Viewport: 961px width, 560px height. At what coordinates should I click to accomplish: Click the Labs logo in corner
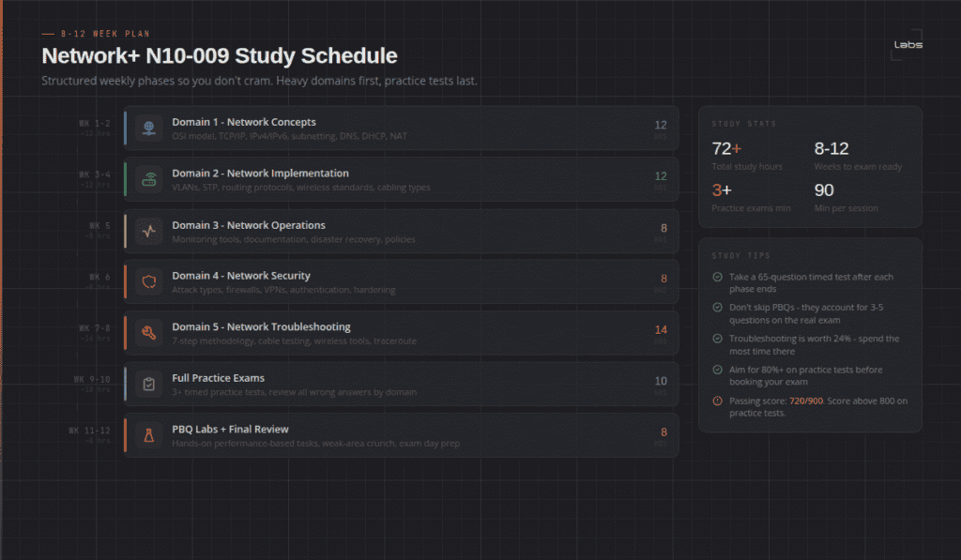coord(908,45)
